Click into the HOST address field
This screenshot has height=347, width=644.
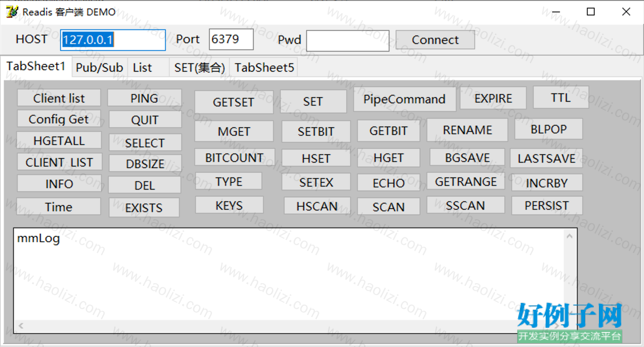113,40
